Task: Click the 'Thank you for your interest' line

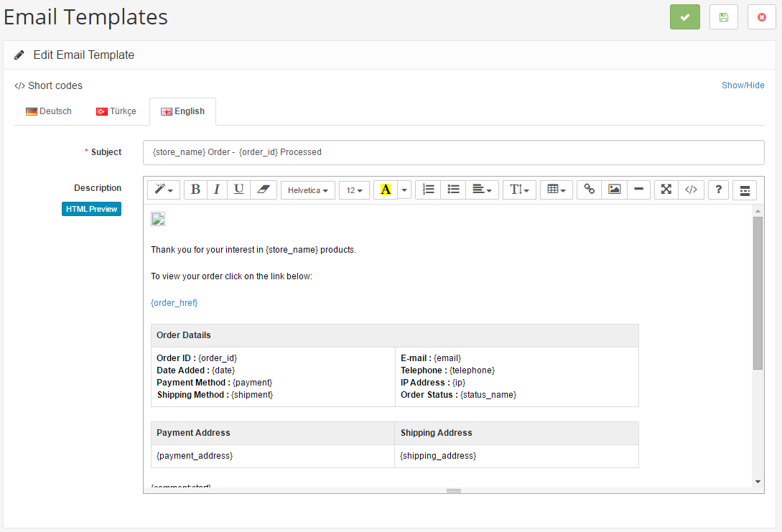Action: click(x=253, y=250)
